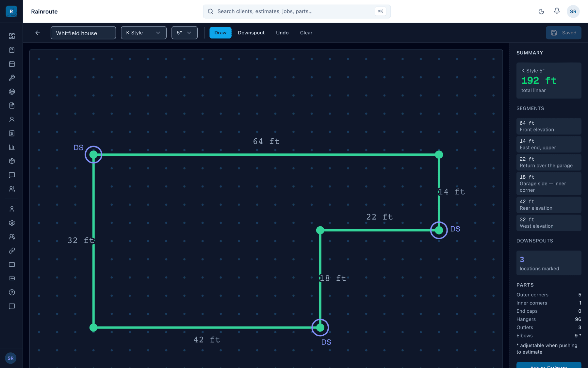
Task: Expand the 5" gutter size dropdown
Action: [185, 33]
